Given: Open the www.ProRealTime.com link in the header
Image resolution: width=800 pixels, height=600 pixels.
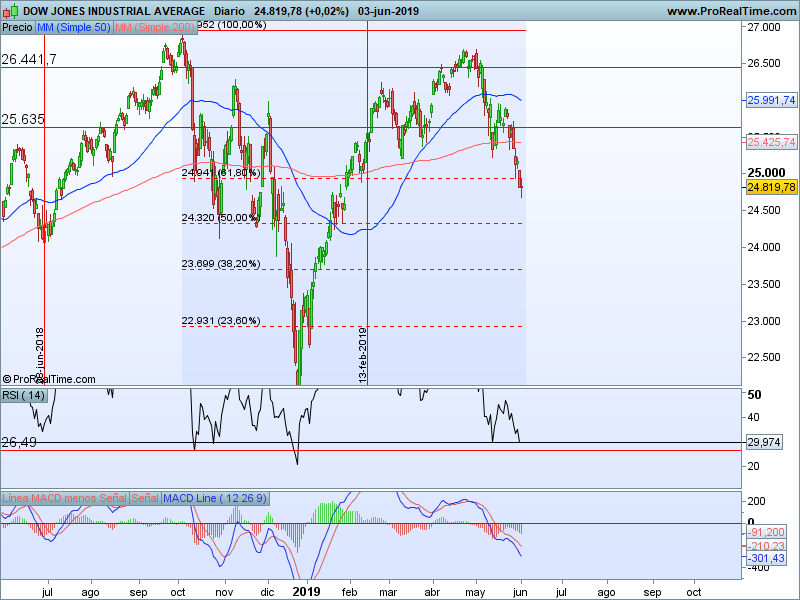Looking at the screenshot, I should [731, 11].
